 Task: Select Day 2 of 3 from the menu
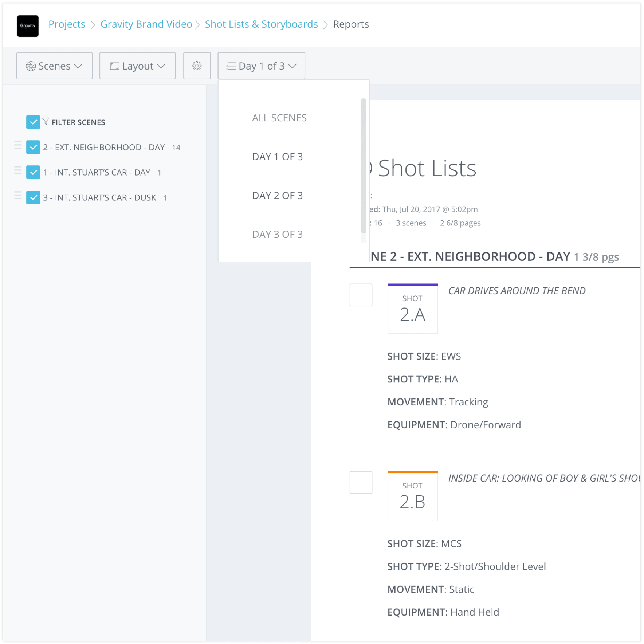(277, 195)
